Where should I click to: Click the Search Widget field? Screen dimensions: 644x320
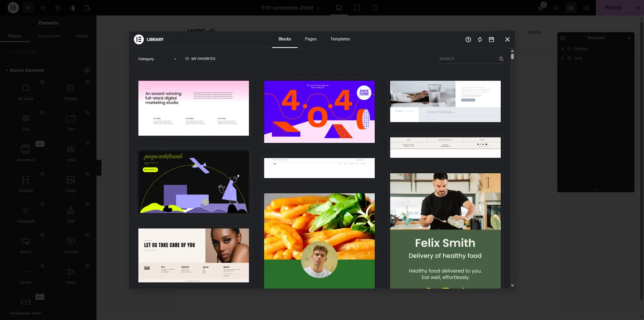48,52
